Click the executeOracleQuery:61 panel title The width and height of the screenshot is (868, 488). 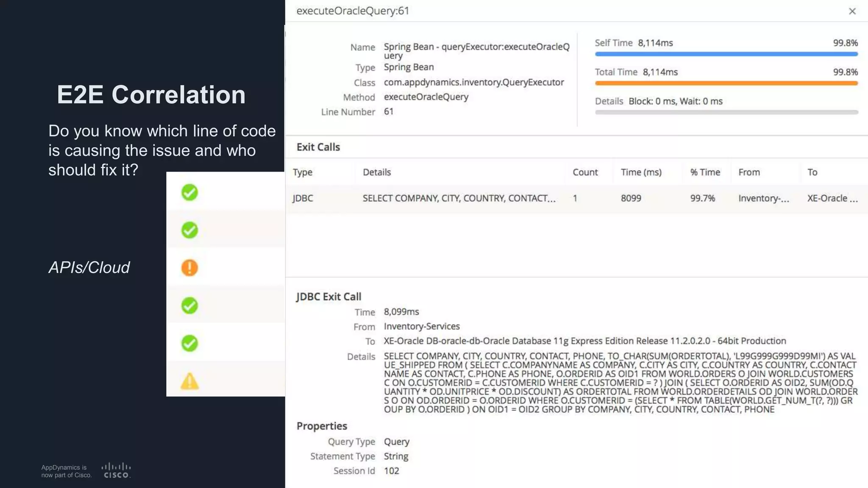tap(353, 11)
